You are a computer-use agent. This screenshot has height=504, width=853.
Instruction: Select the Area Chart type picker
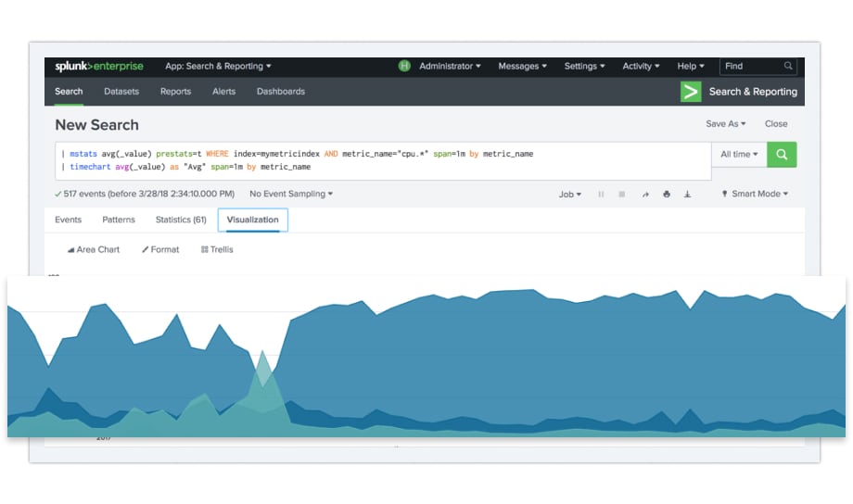(94, 250)
